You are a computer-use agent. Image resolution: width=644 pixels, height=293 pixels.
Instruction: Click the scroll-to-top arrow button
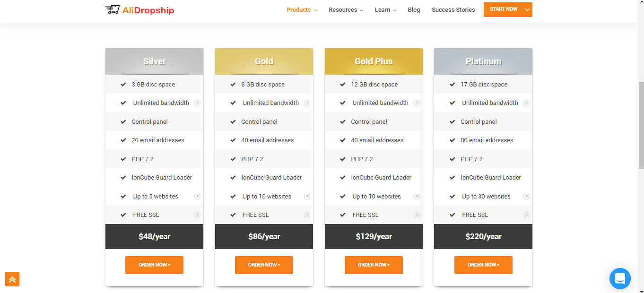(12, 279)
